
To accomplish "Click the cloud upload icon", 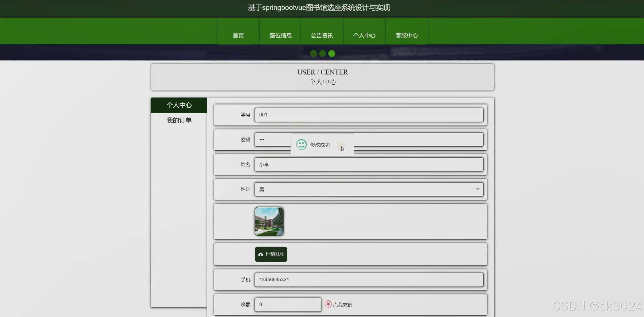I will [261, 254].
